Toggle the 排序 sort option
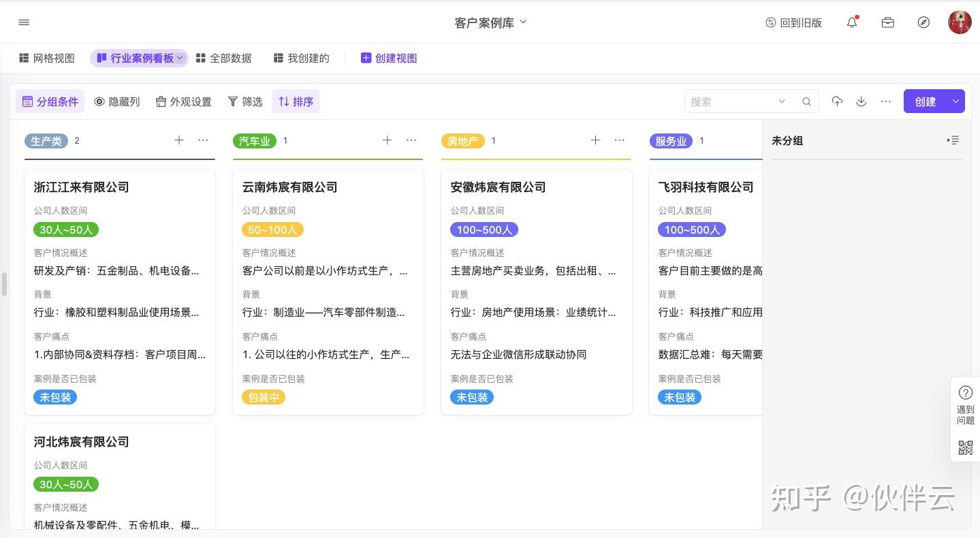Viewport: 980px width, 538px height. 296,101
